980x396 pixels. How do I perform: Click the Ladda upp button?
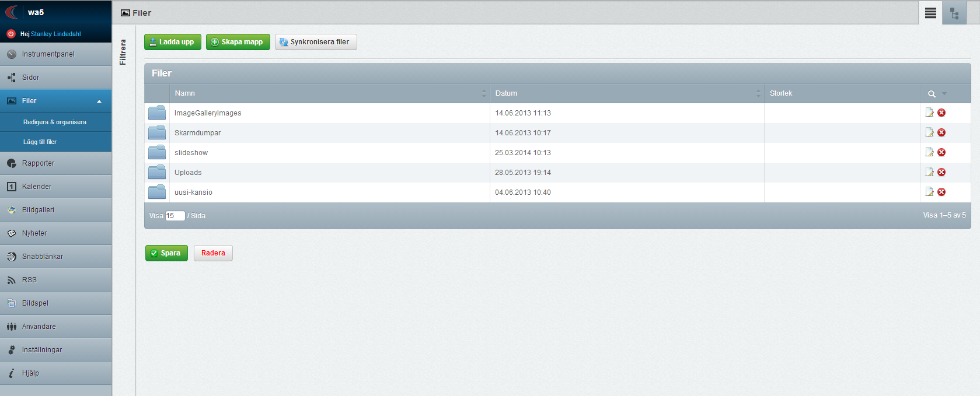click(x=172, y=42)
